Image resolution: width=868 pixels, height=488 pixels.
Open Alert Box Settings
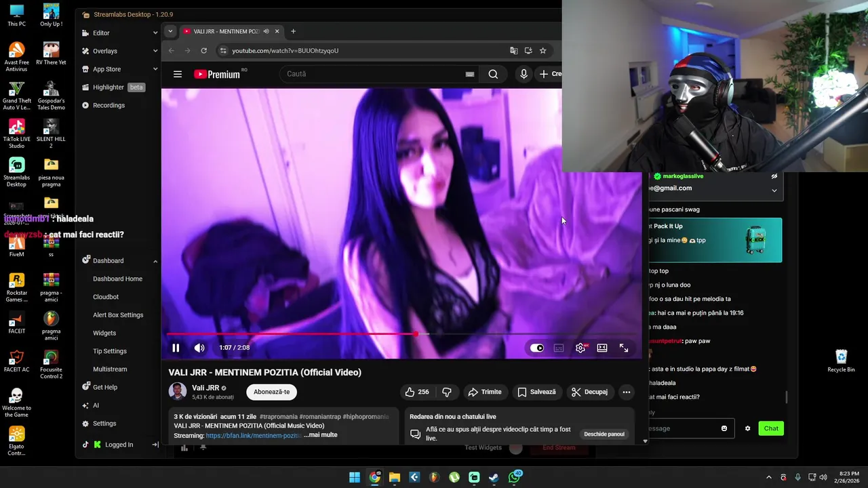(118, 315)
